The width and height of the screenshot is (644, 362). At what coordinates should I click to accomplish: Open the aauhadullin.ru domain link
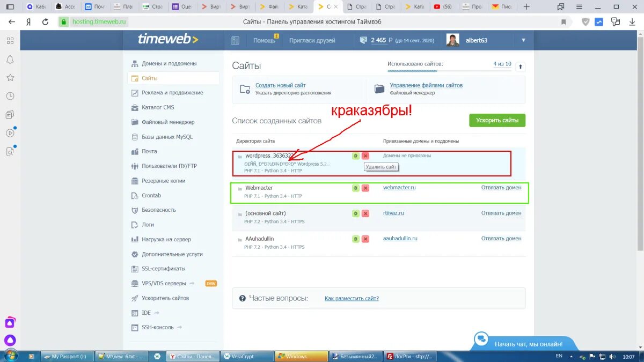point(400,238)
